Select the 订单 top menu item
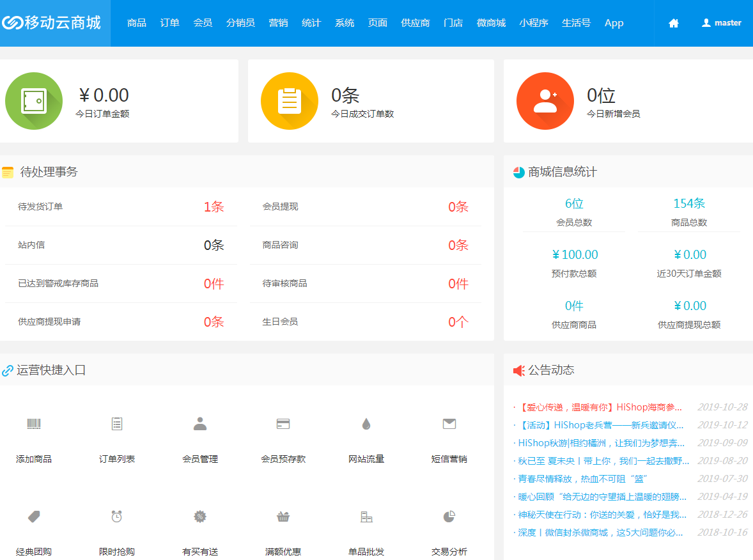This screenshot has height=560, width=753. (169, 23)
